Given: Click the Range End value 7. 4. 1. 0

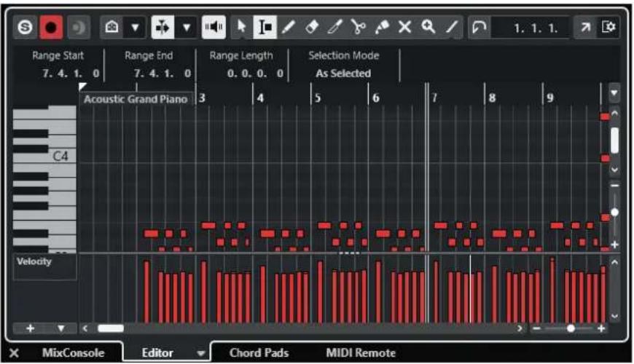Looking at the screenshot, I should 162,74.
